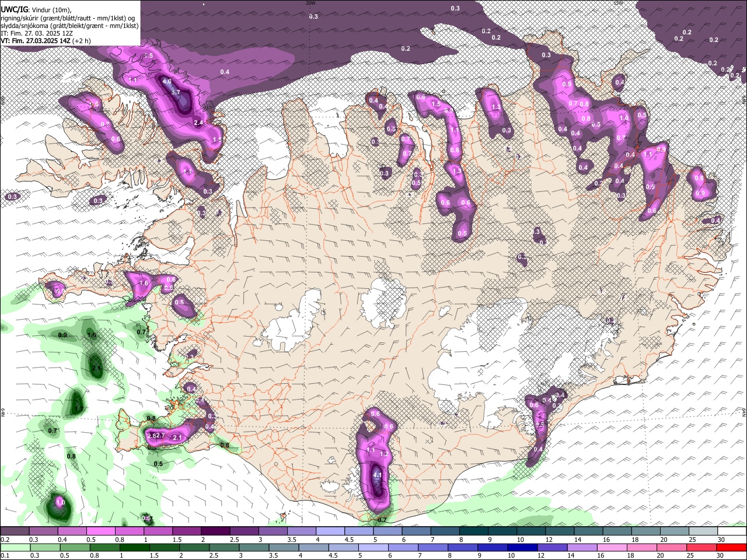Click the 2.1 value in the green rain cell
Screen dimensions: 747x560
point(96,368)
